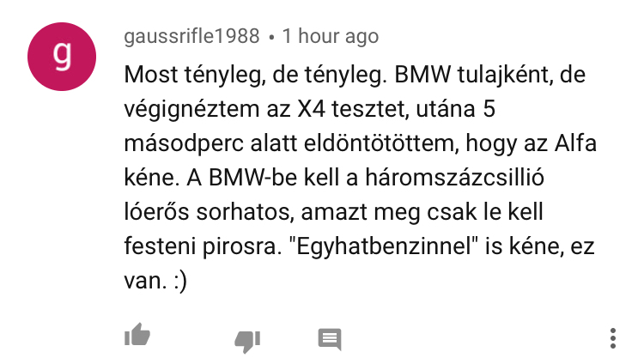Open reply via the speech bubble icon
The image size is (644, 358).
[x=330, y=339]
